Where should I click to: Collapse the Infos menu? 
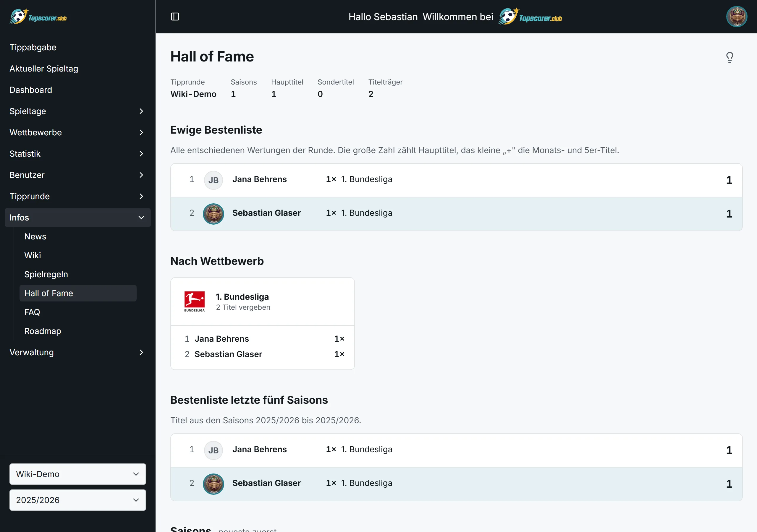[77, 218]
